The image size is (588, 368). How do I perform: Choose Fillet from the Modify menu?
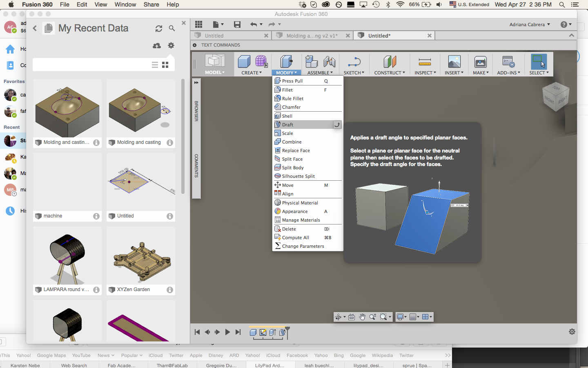click(x=307, y=90)
